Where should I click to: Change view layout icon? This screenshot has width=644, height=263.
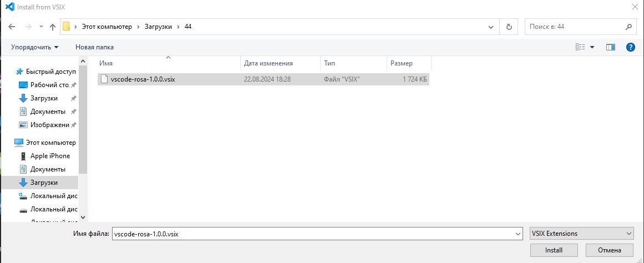(x=580, y=47)
